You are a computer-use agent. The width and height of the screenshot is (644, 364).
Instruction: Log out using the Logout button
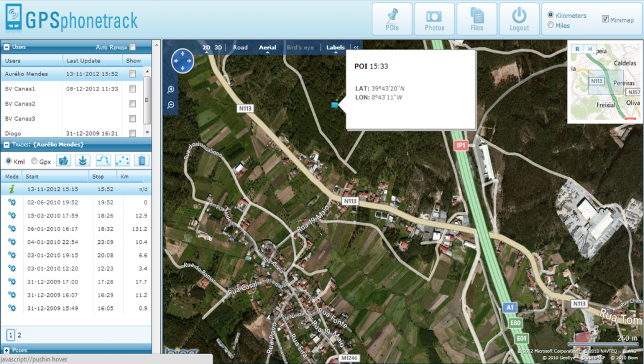pyautogui.click(x=519, y=19)
